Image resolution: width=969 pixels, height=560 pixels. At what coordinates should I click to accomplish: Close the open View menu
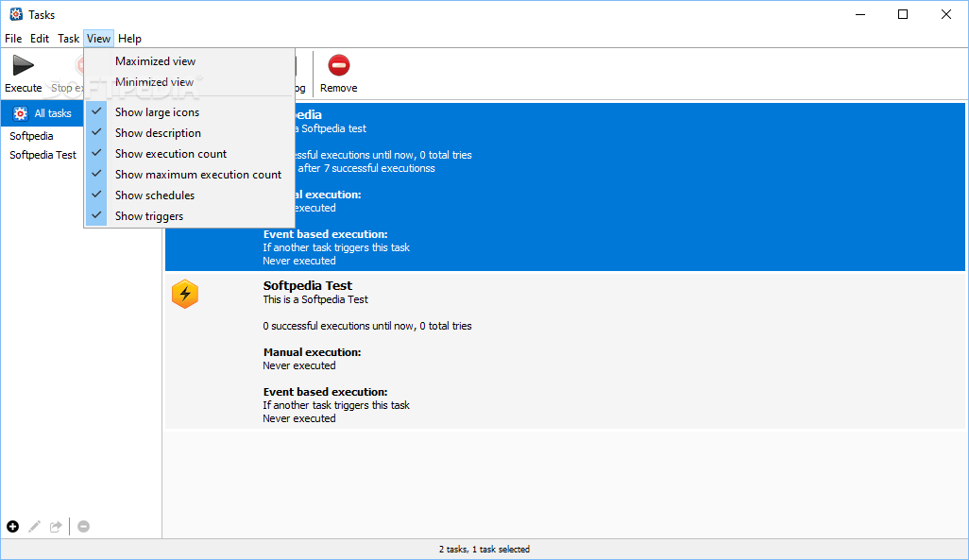pyautogui.click(x=98, y=39)
